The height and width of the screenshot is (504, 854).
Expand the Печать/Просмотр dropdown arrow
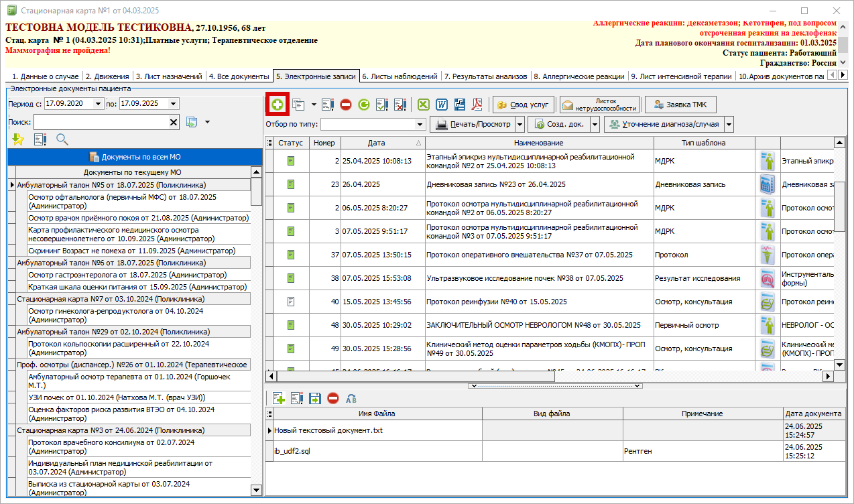[520, 124]
